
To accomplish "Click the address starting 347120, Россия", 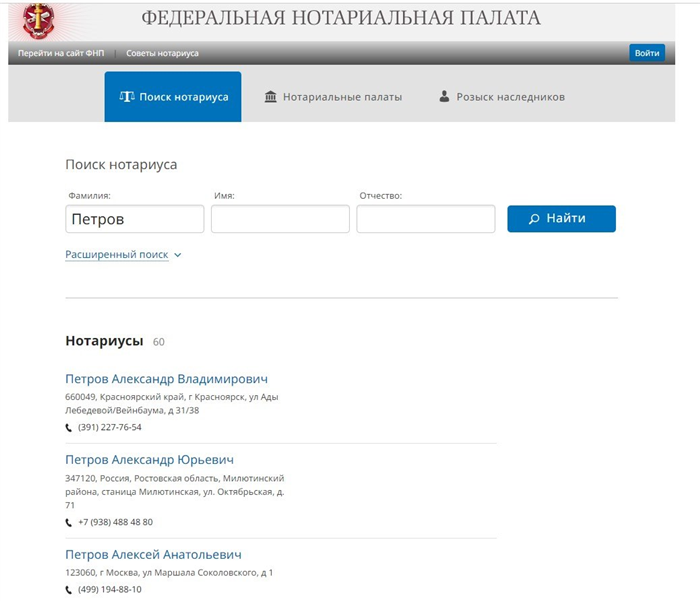I will point(175,492).
